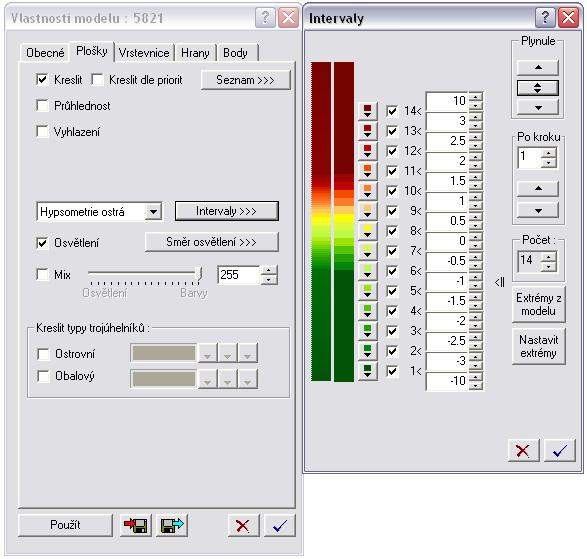This screenshot has width=587, height=559.
Task: Confirm Intervaly with the blue checkmark icon
Action: tap(560, 450)
